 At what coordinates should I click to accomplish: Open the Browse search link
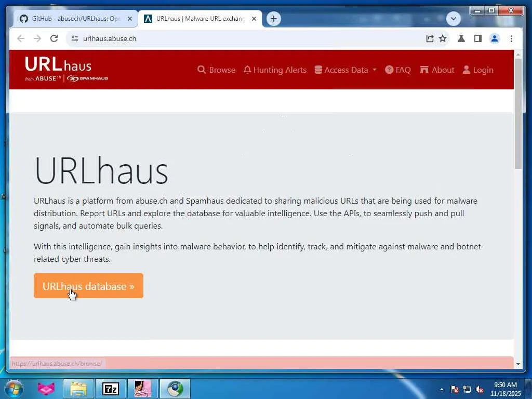click(217, 70)
